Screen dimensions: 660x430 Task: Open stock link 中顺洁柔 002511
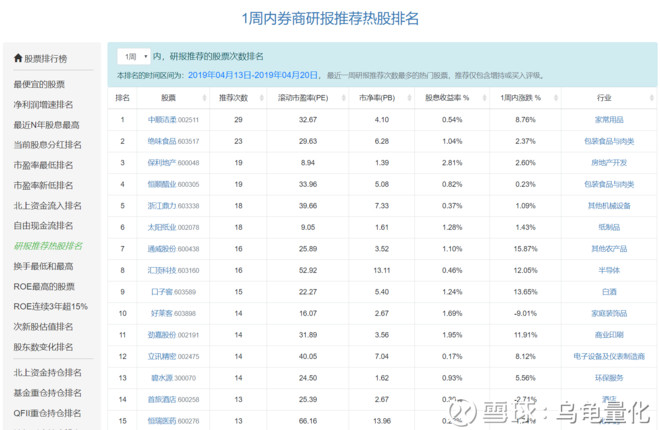click(x=173, y=119)
